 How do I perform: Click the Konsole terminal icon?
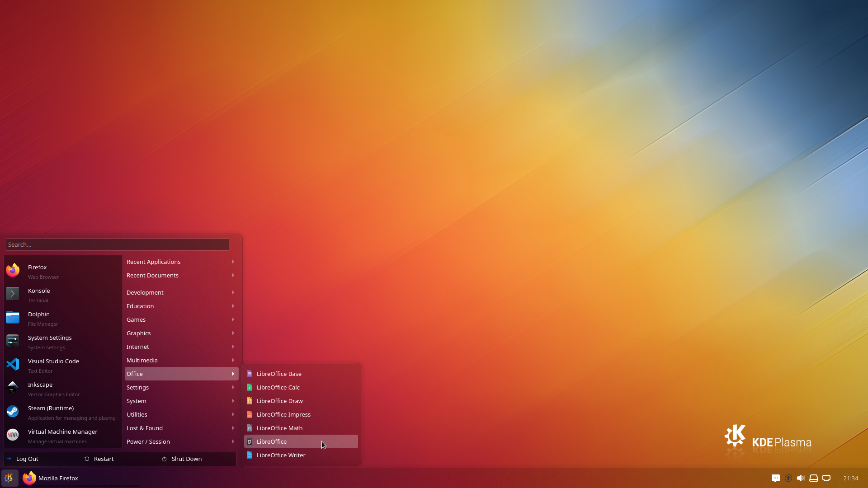tap(13, 294)
